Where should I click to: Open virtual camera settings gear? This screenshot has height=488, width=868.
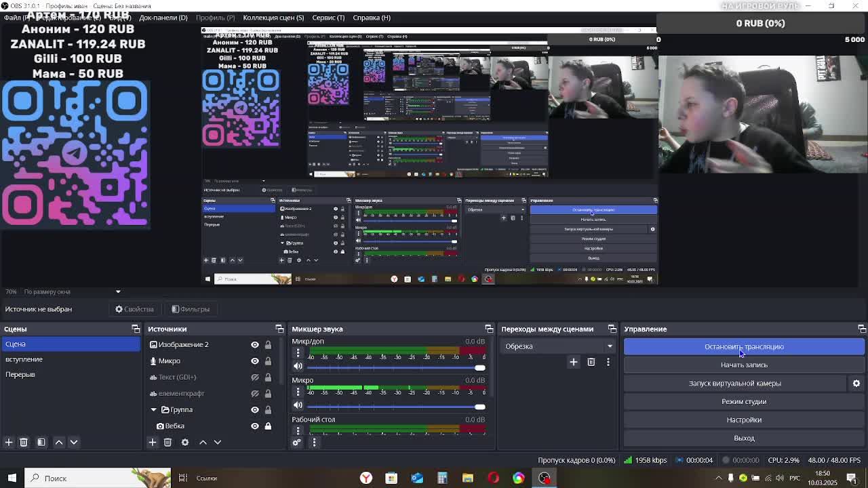pyautogui.click(x=856, y=383)
